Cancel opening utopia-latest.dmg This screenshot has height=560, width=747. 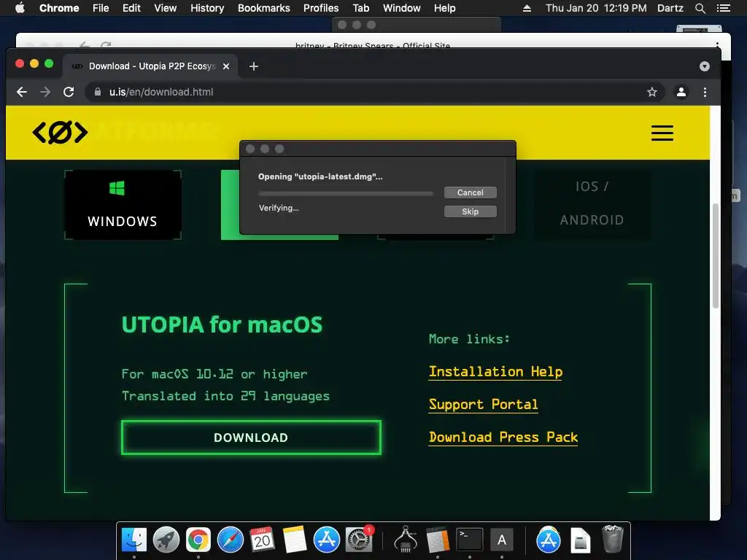tap(471, 192)
